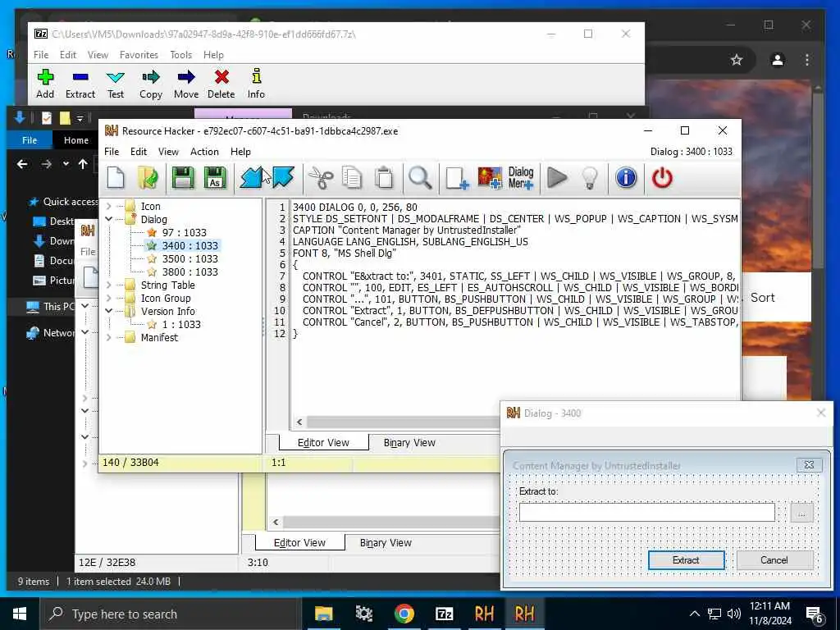This screenshot has height=630, width=840.
Task: Click the Extract to path field
Action: pyautogui.click(x=646, y=512)
